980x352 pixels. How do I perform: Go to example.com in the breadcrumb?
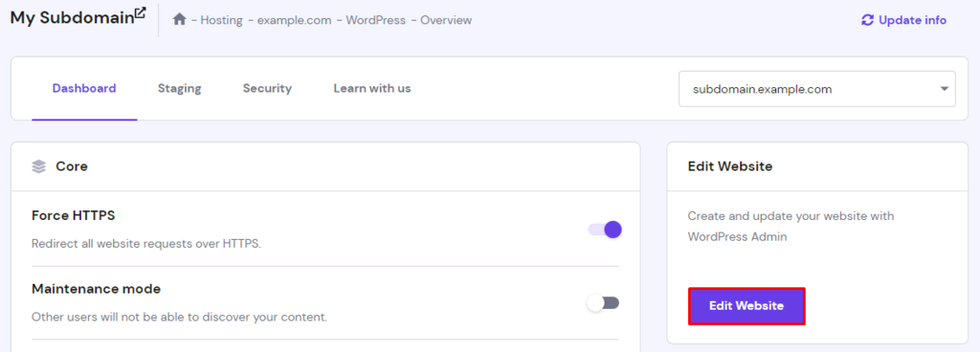[x=294, y=20]
